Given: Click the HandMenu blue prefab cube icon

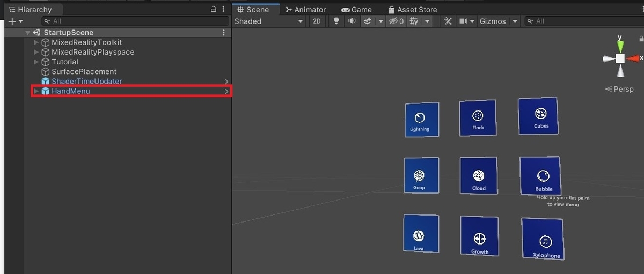Looking at the screenshot, I should 46,91.
